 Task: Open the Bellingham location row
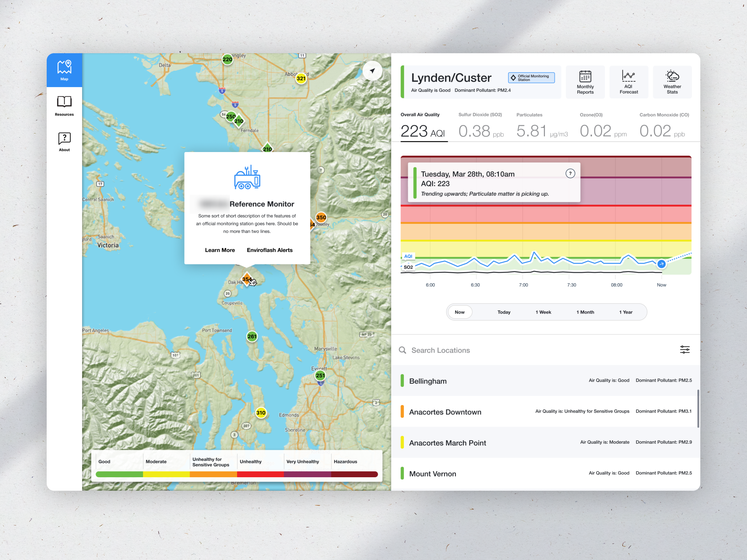546,381
